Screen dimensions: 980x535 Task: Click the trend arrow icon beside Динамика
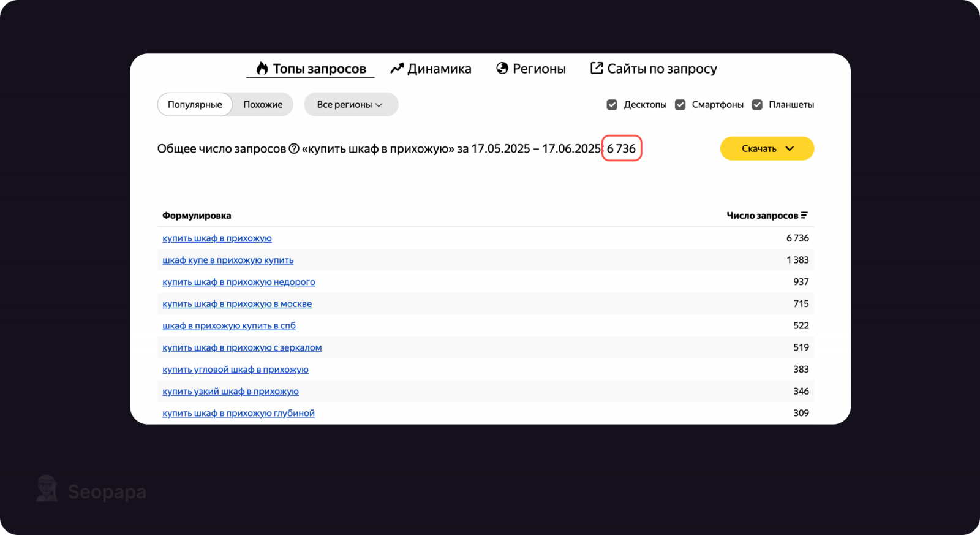[x=397, y=68]
